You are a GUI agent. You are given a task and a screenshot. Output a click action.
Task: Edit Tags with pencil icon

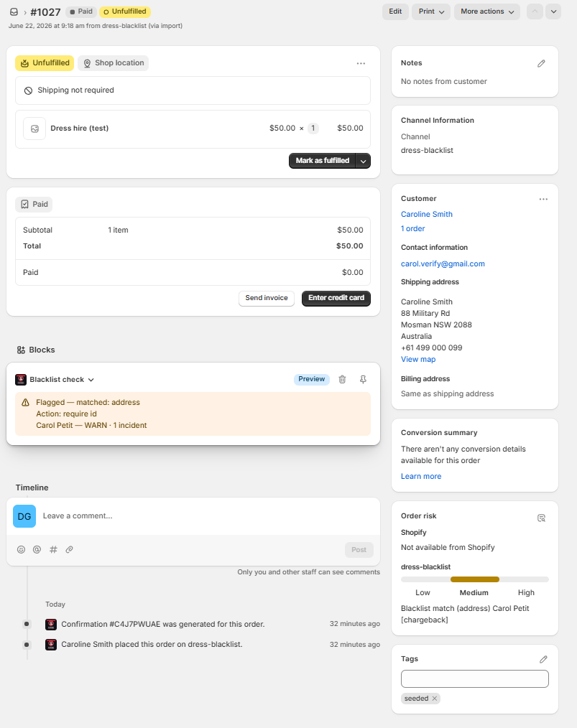543,659
